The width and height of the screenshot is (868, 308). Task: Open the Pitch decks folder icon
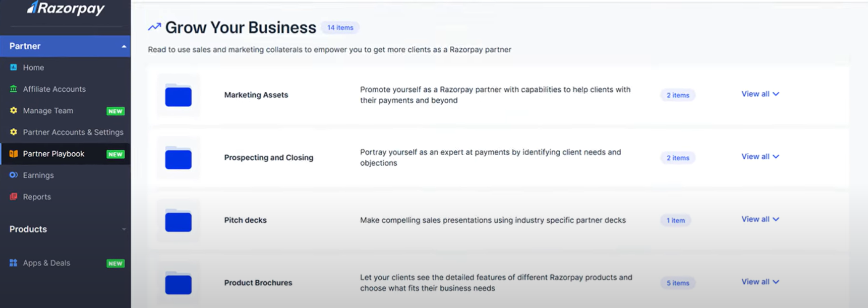click(x=178, y=221)
